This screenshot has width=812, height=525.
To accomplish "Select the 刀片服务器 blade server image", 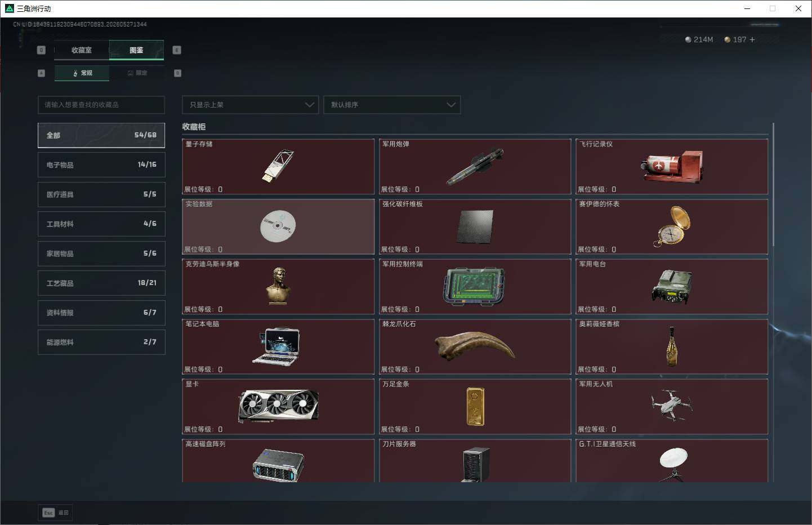I will [476, 465].
